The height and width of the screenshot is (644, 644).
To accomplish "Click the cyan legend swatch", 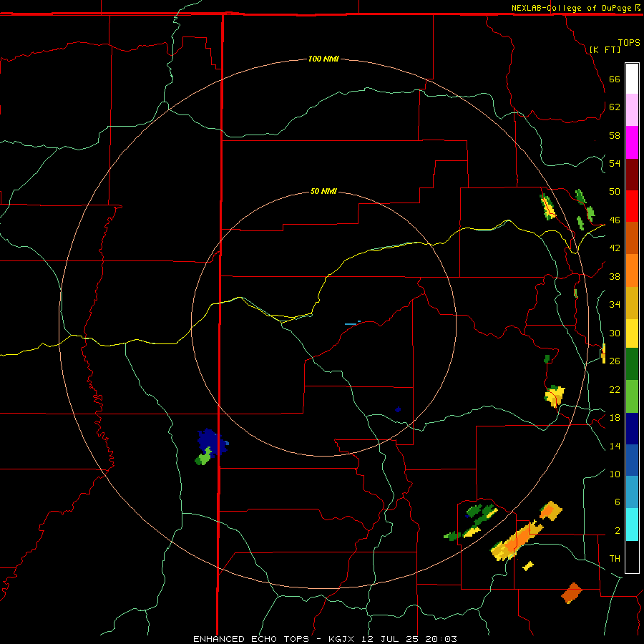I will coord(632,525).
